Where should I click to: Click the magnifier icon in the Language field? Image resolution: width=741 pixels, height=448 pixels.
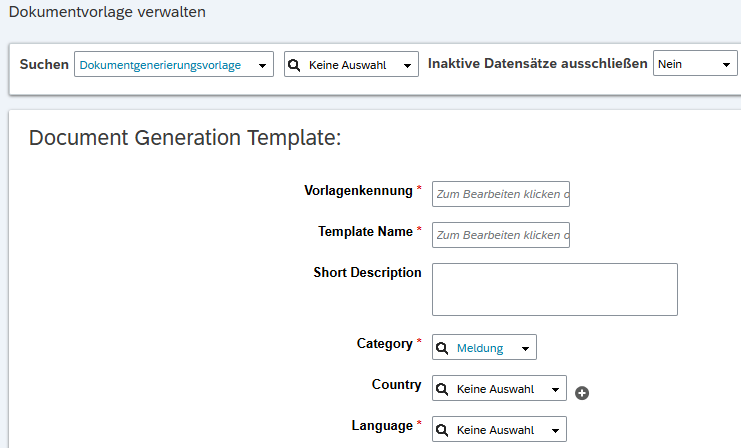pos(441,430)
